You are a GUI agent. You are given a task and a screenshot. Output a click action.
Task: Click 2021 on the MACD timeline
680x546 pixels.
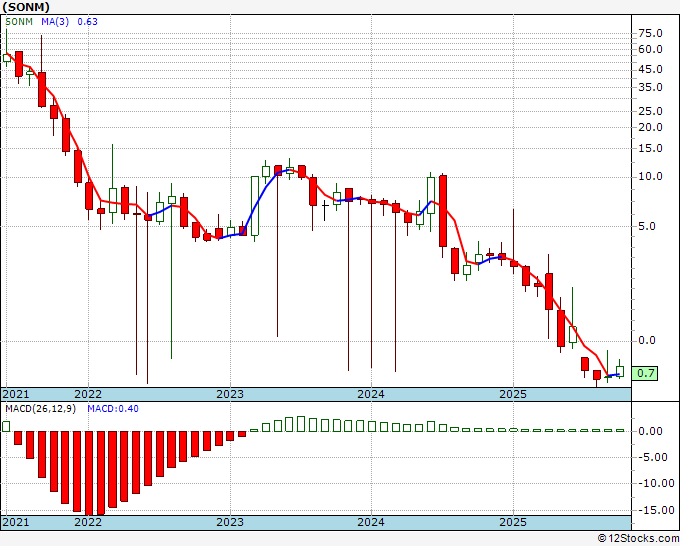16,522
